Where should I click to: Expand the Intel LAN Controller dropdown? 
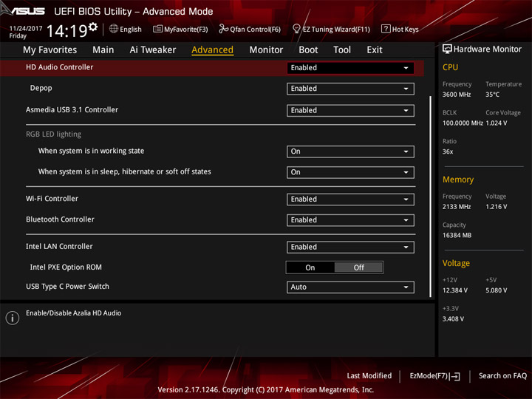(x=350, y=248)
